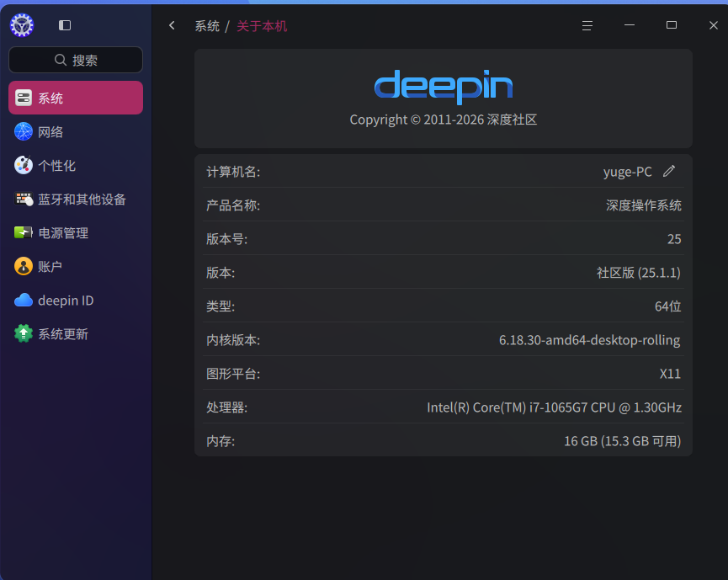Click the 深度操作系统 value
Viewport: 728px width, 580px height.
644,205
